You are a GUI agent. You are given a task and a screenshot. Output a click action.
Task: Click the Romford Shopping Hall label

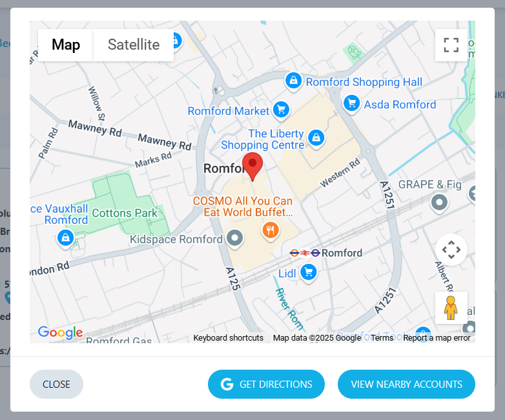(x=364, y=82)
